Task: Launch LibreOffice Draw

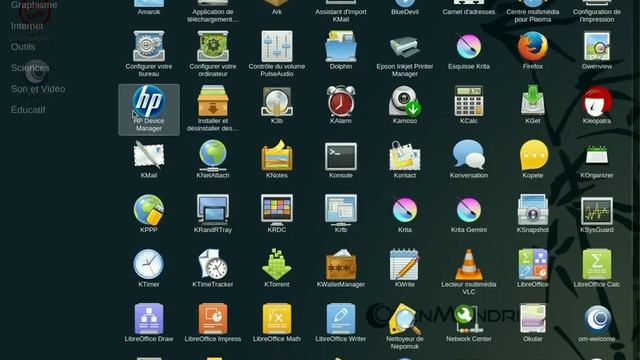Action: tap(149, 323)
